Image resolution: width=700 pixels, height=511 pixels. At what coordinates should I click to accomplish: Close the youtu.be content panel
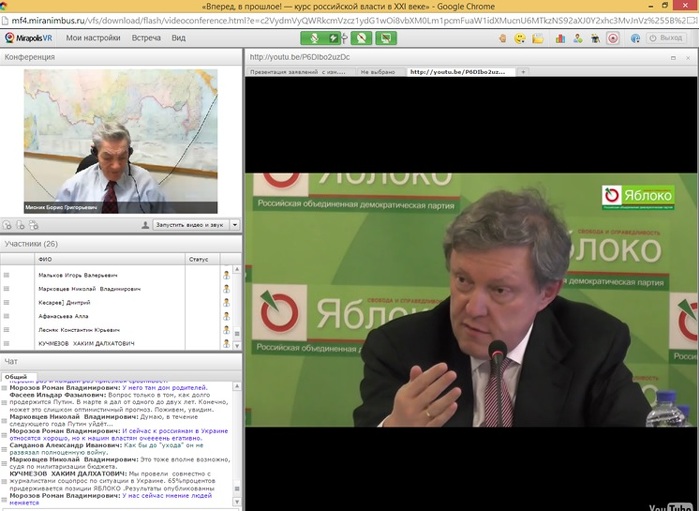coord(688,58)
